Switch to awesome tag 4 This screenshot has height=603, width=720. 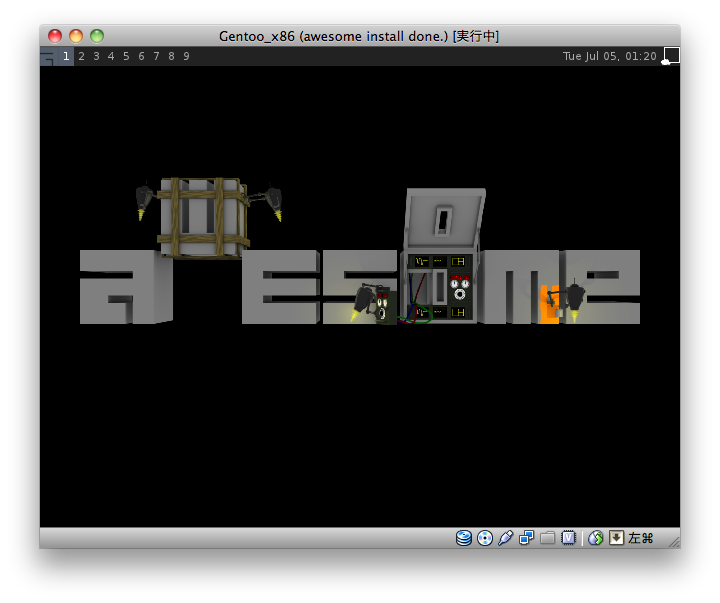(x=111, y=56)
